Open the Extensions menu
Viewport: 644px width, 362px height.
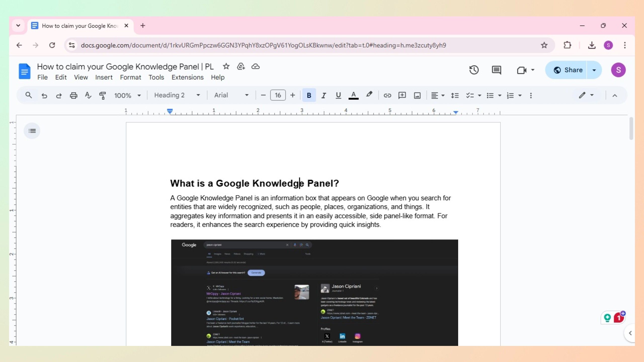click(187, 77)
